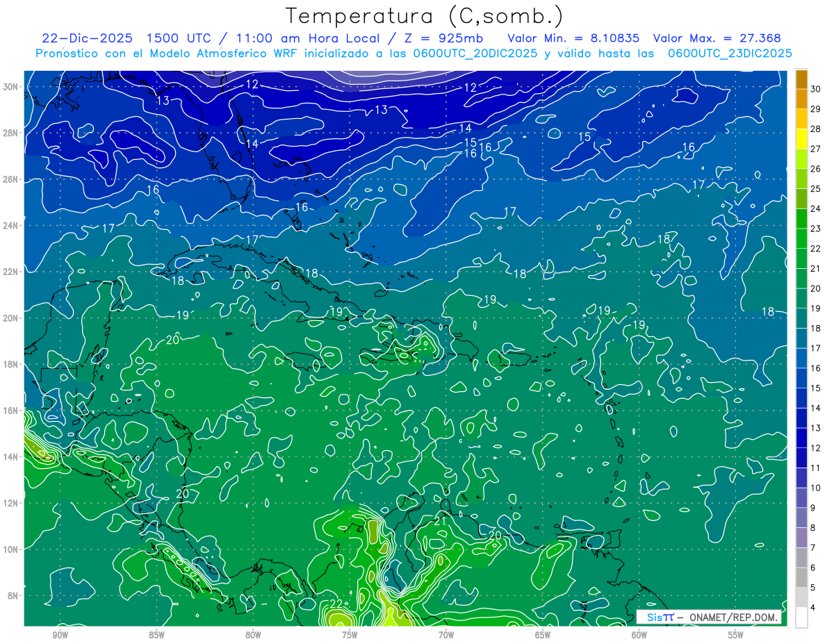This screenshot has height=644, width=834.
Task: Click the light gray colorbar segment between 4 and 5
Action: (801, 597)
